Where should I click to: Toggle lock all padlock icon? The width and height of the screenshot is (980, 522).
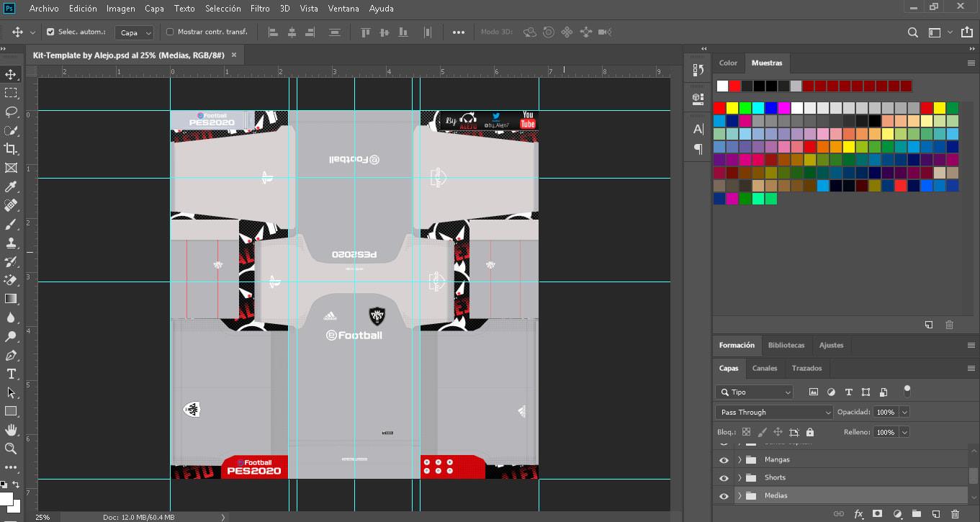pos(810,432)
